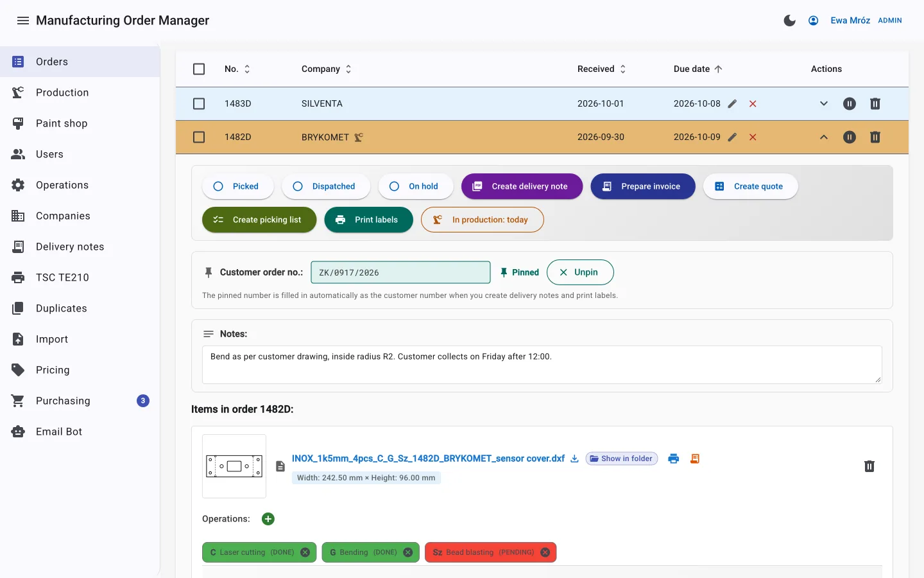This screenshot has width=924, height=578.
Task: Navigate to Delivery notes
Action: point(80,247)
